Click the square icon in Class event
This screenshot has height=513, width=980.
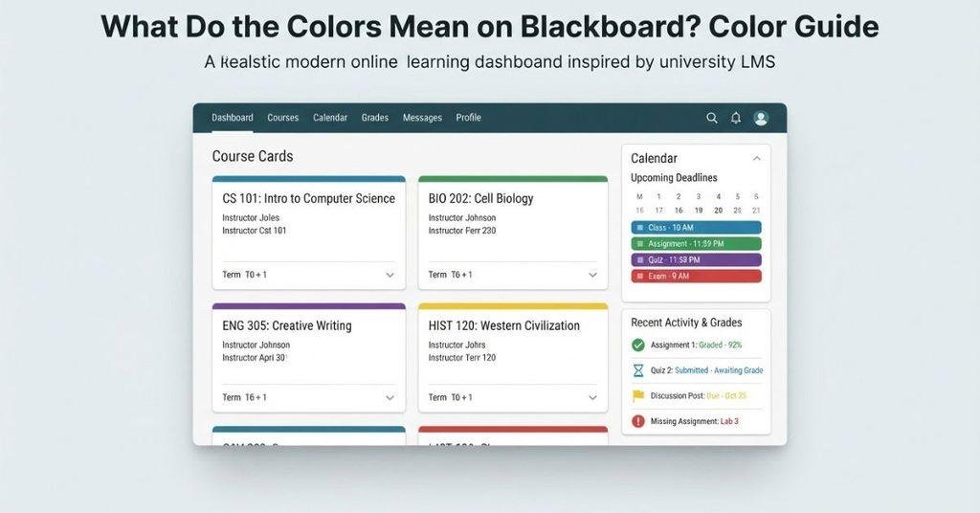[639, 228]
